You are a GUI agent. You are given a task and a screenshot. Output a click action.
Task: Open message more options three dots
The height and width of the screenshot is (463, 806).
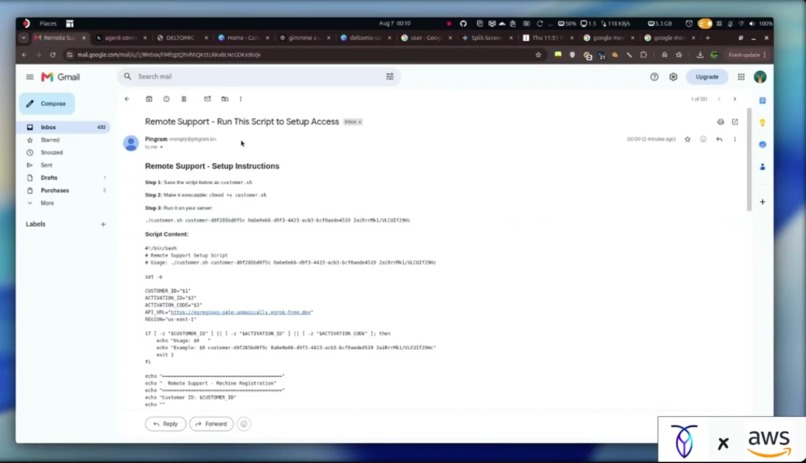pyautogui.click(x=735, y=139)
